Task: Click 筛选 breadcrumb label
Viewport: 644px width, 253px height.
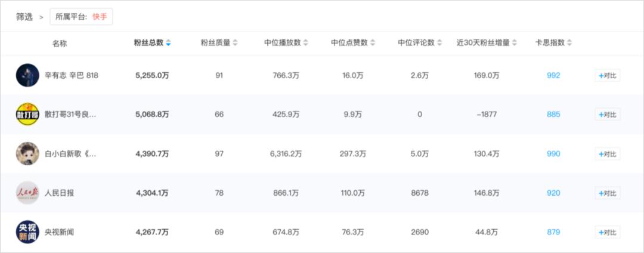Action: 24,17
